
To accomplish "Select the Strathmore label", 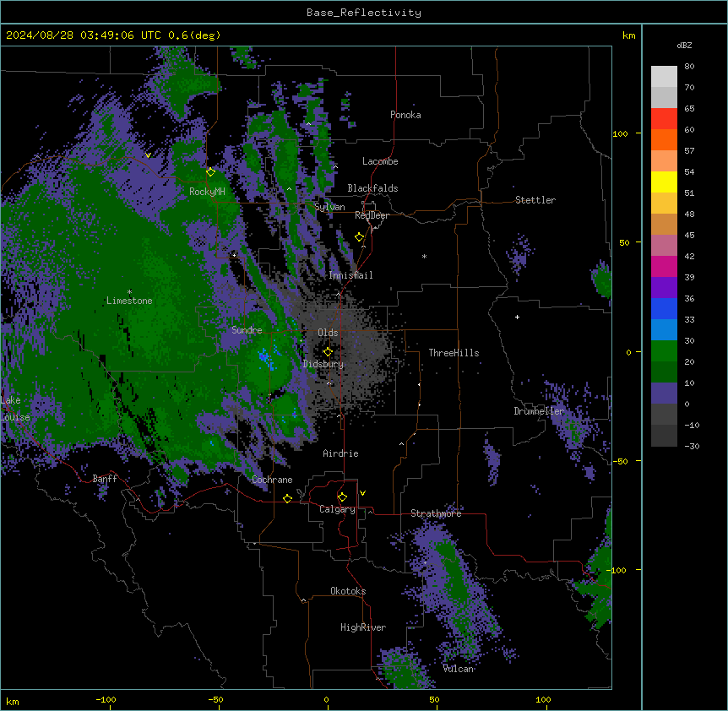I will coord(436,513).
